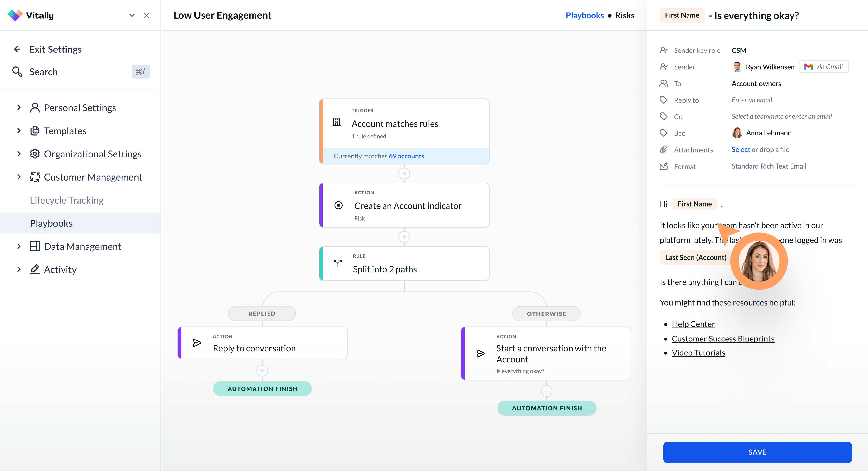
Task: Click the Reply to email field
Action: click(x=752, y=100)
